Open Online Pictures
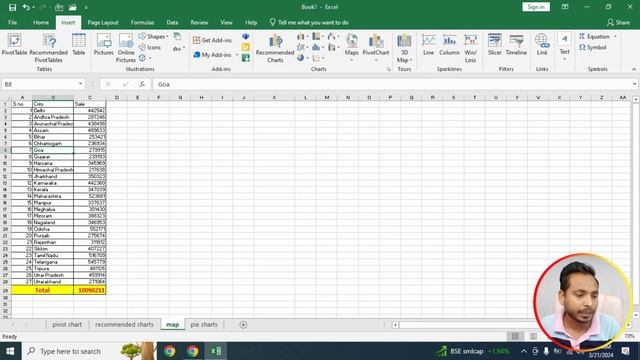This screenshot has height=360, width=640. 126,48
